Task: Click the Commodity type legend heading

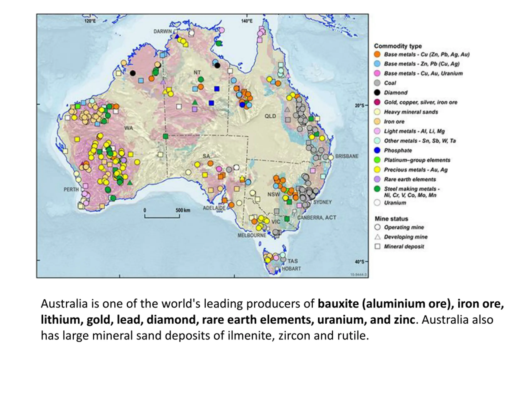Action: point(398,46)
